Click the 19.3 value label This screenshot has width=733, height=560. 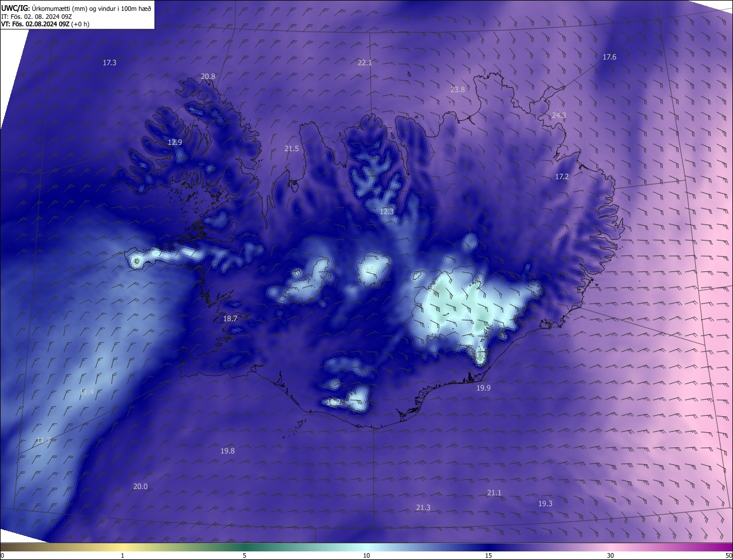point(545,503)
